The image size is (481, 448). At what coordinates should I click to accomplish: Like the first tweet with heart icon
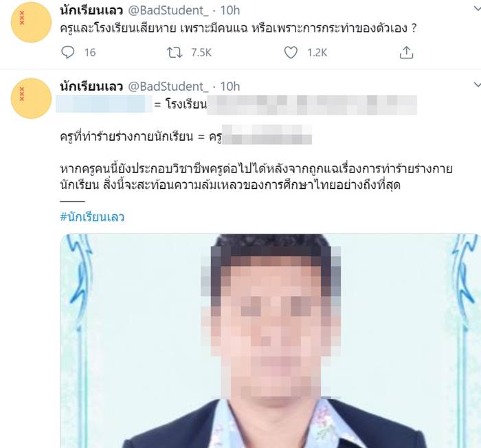click(x=291, y=52)
